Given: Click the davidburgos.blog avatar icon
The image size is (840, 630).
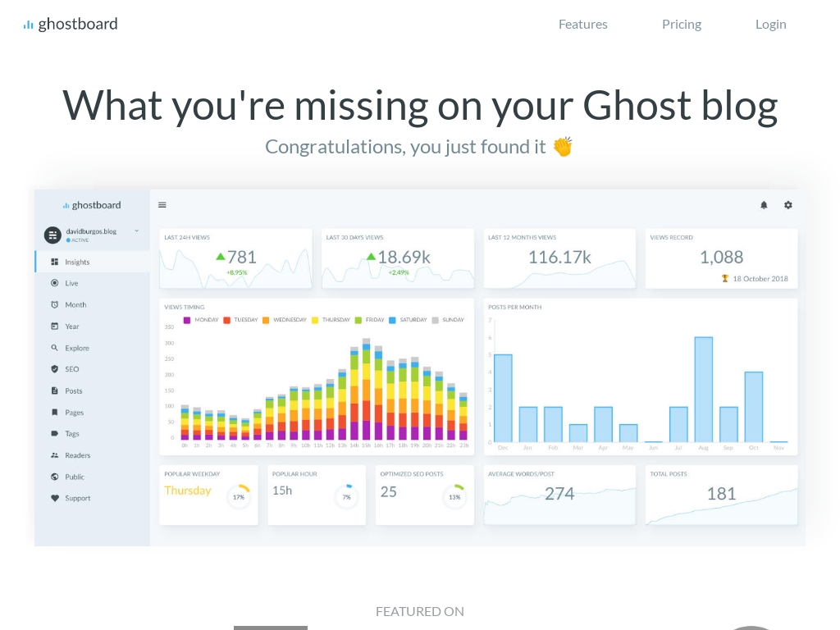Looking at the screenshot, I should [52, 235].
